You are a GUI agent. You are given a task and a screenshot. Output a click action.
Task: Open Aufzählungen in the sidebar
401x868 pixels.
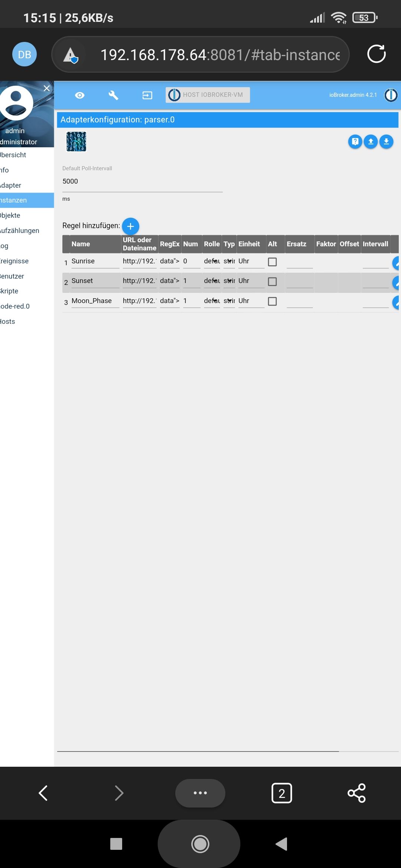(27, 230)
